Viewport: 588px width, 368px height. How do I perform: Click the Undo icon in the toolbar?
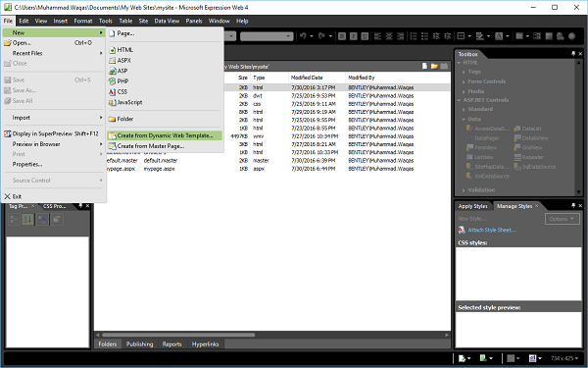click(x=303, y=36)
